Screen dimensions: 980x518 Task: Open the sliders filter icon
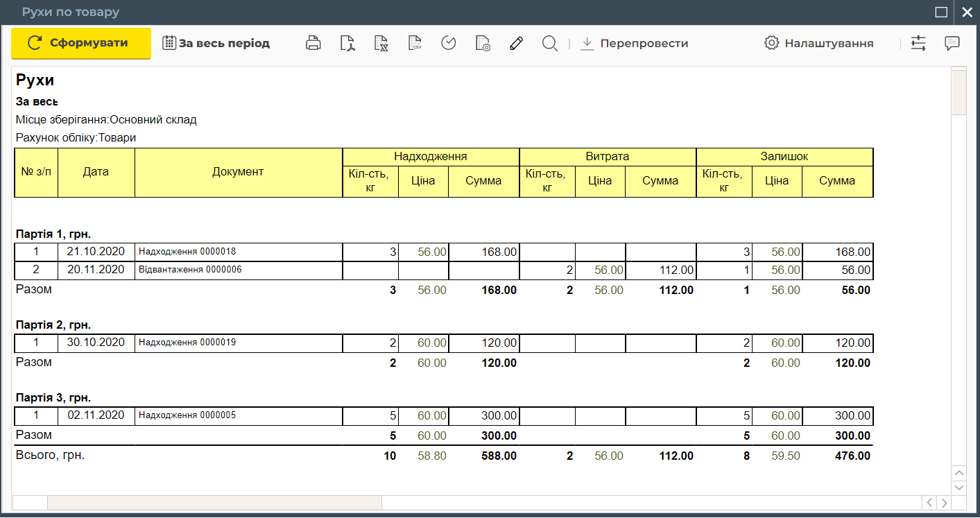pos(918,43)
